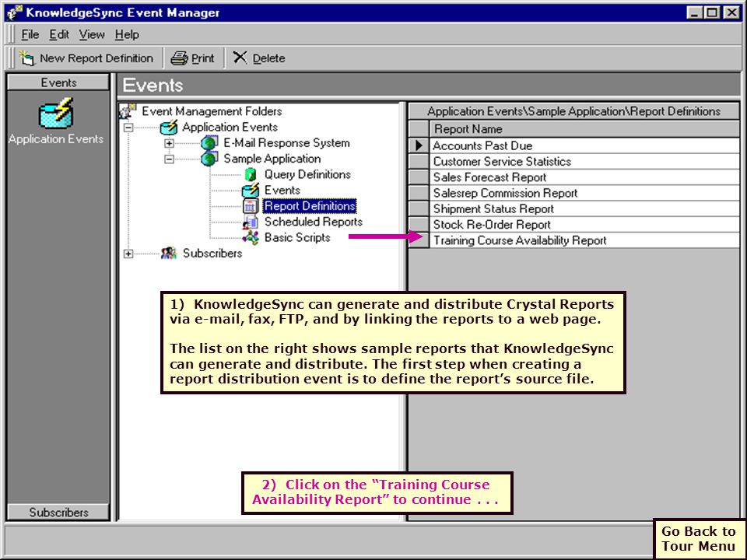
Task: Select the Events sidebar tab
Action: 58,82
